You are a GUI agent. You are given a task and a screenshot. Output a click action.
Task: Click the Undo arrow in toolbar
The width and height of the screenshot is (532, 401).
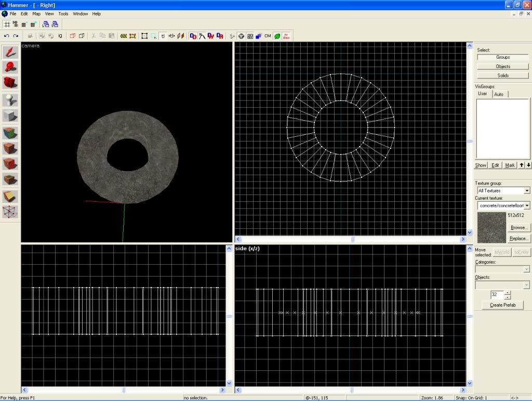(7, 36)
